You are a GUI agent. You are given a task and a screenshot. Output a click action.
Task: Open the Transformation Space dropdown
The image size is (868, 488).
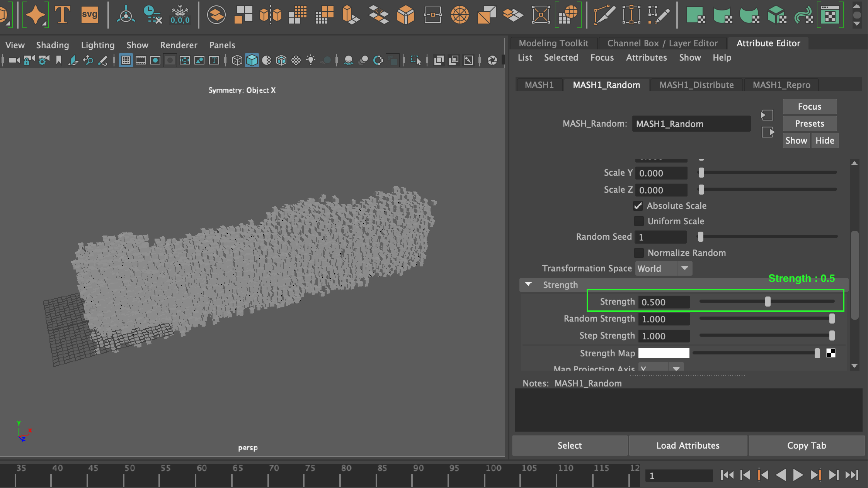click(x=684, y=268)
